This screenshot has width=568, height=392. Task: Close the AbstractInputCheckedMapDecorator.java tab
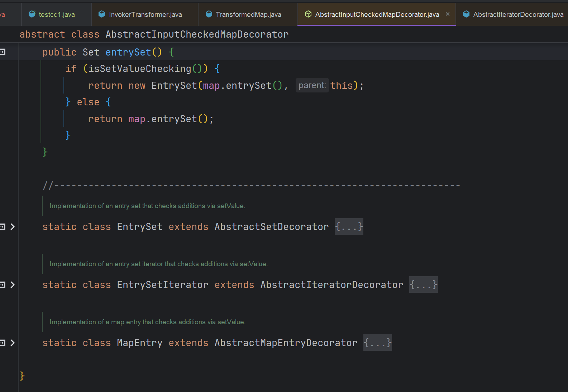(x=448, y=14)
